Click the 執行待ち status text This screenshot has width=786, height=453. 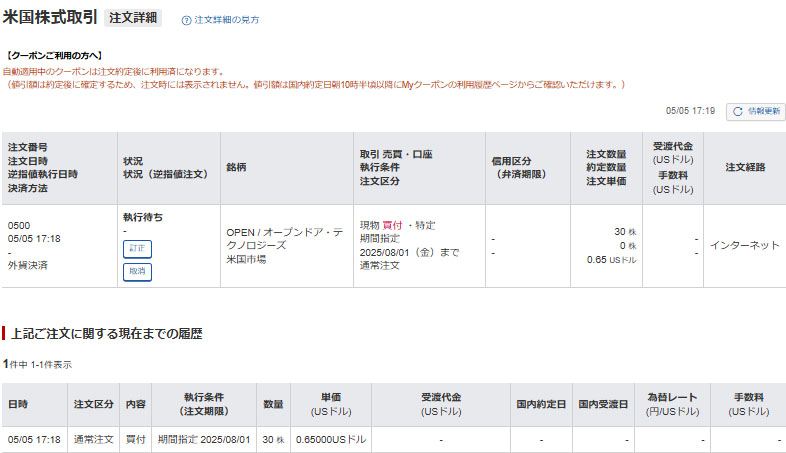pyautogui.click(x=143, y=217)
